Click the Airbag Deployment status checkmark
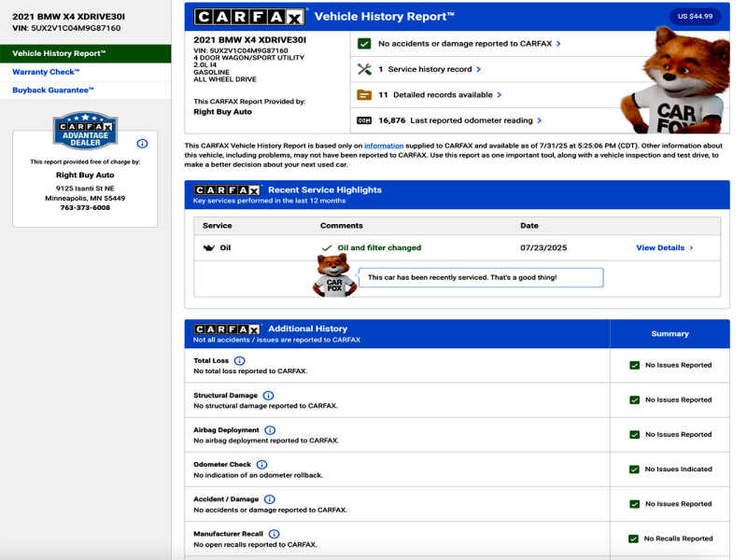Screen dimensions: 747x560 (x=635, y=435)
